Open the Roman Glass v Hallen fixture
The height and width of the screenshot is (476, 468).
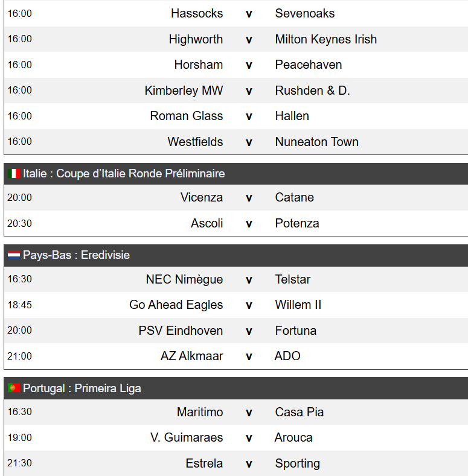(x=236, y=116)
